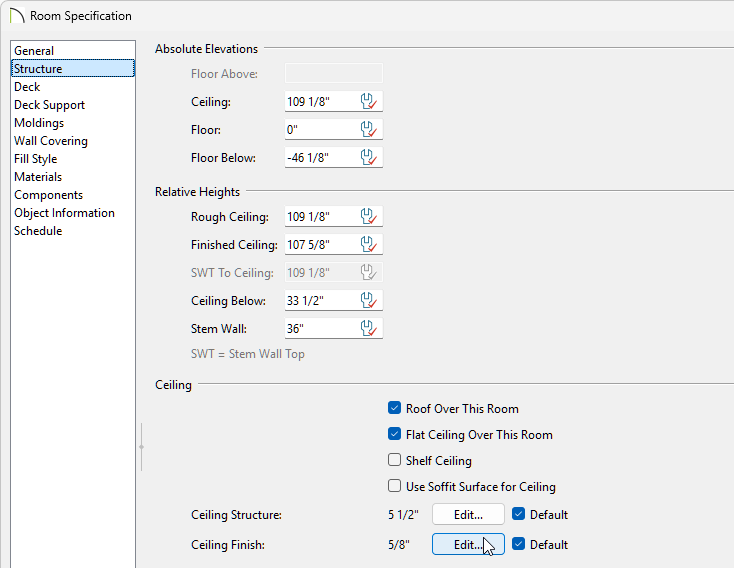Viewport: 734px width, 568px height.
Task: Open the Deck Support panel
Action: point(73,104)
